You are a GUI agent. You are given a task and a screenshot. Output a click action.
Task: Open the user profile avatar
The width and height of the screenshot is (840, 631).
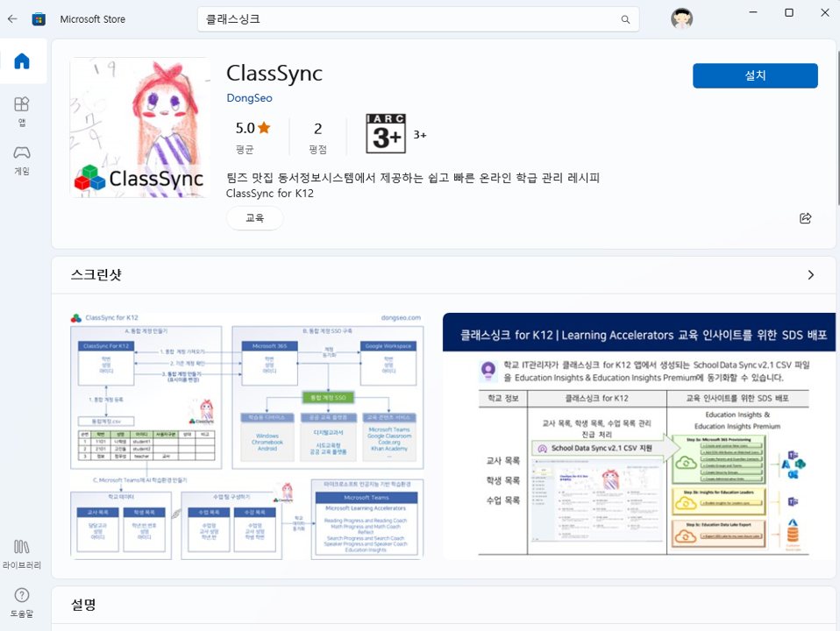[681, 18]
